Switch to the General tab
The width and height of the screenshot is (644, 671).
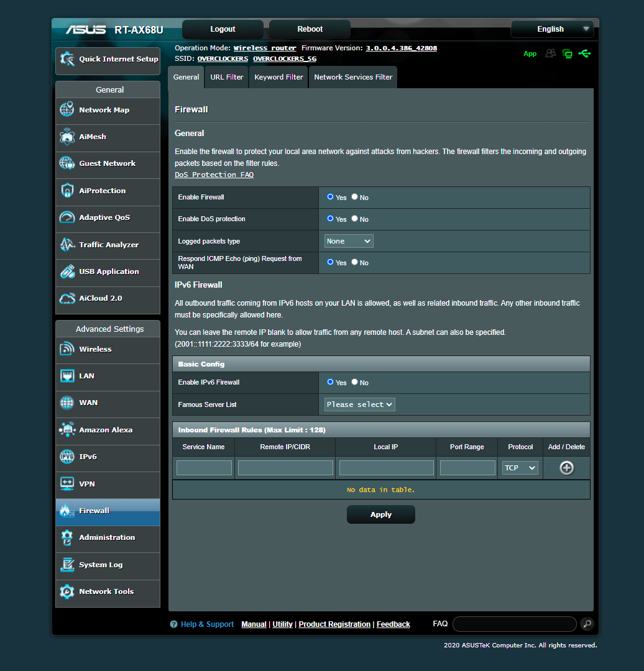(x=186, y=77)
